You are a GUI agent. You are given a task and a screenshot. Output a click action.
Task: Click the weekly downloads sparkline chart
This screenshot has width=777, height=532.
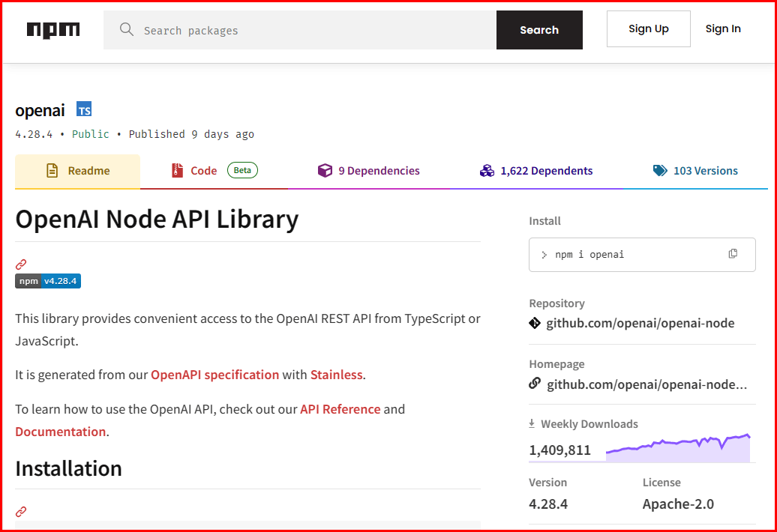pyautogui.click(x=678, y=448)
